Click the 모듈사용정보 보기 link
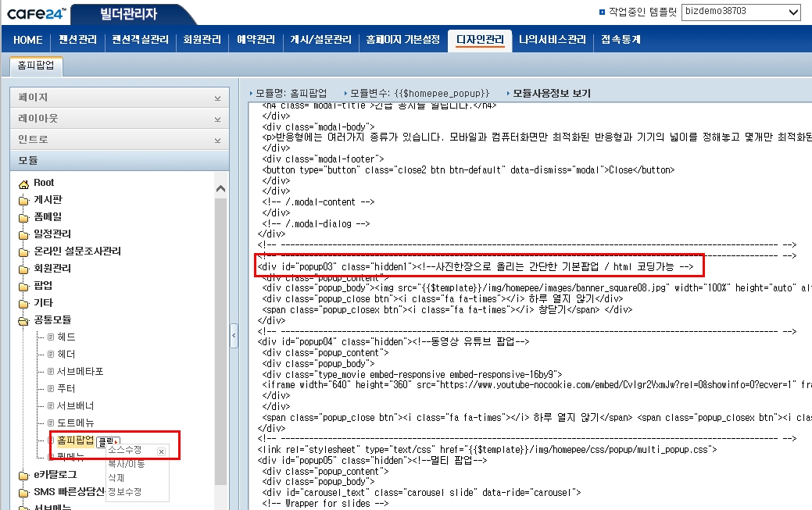The height and width of the screenshot is (510, 812). coord(551,93)
